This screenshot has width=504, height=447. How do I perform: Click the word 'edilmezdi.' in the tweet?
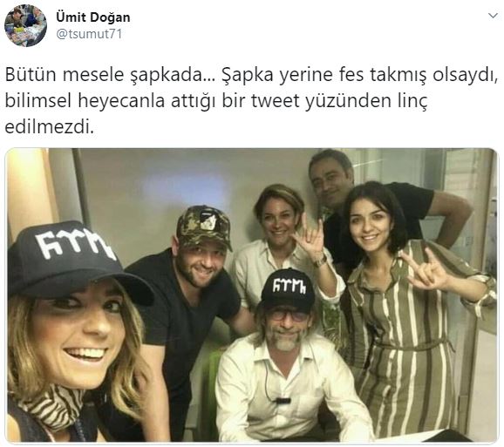[x=50, y=127]
